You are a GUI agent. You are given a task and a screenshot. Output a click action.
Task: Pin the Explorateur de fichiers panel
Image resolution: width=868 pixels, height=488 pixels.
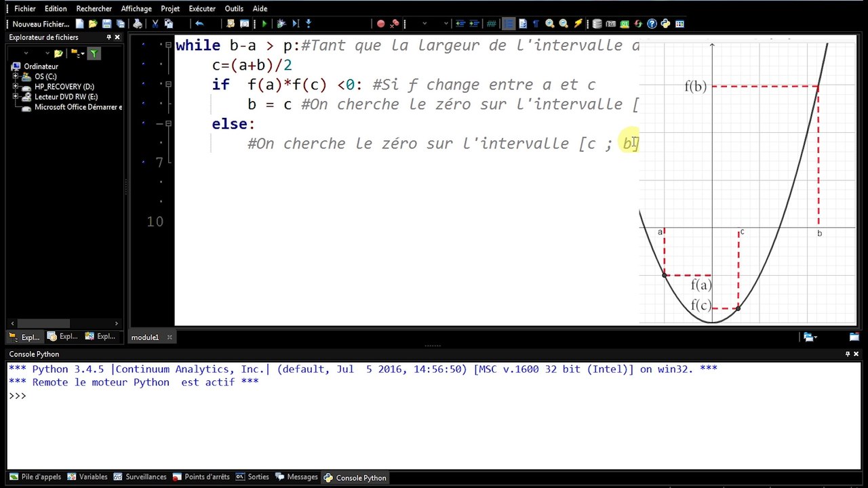tap(108, 37)
